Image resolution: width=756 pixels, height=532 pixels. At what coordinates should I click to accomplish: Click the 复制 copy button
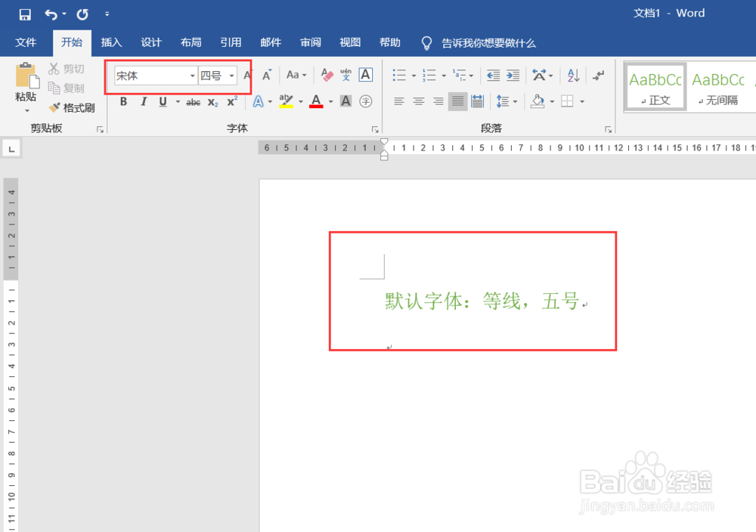[x=67, y=88]
